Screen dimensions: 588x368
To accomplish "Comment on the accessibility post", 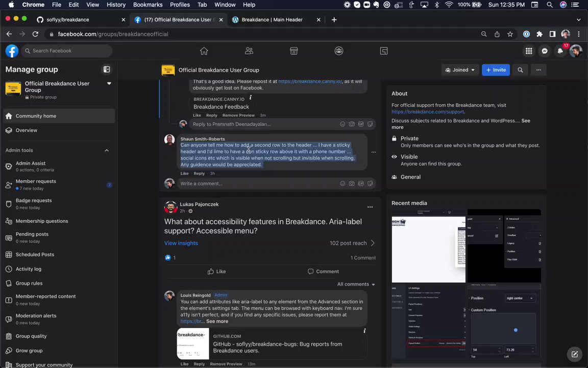I will coord(323,271).
